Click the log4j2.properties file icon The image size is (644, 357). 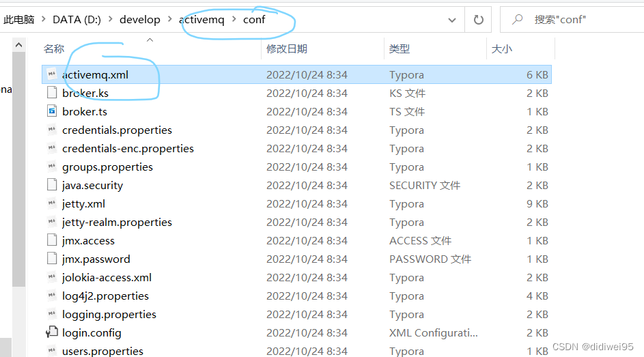pos(52,296)
